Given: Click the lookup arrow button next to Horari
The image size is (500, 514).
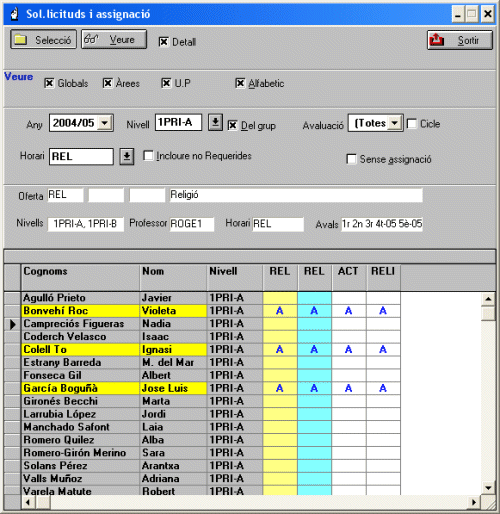Looking at the screenshot, I should [127, 156].
